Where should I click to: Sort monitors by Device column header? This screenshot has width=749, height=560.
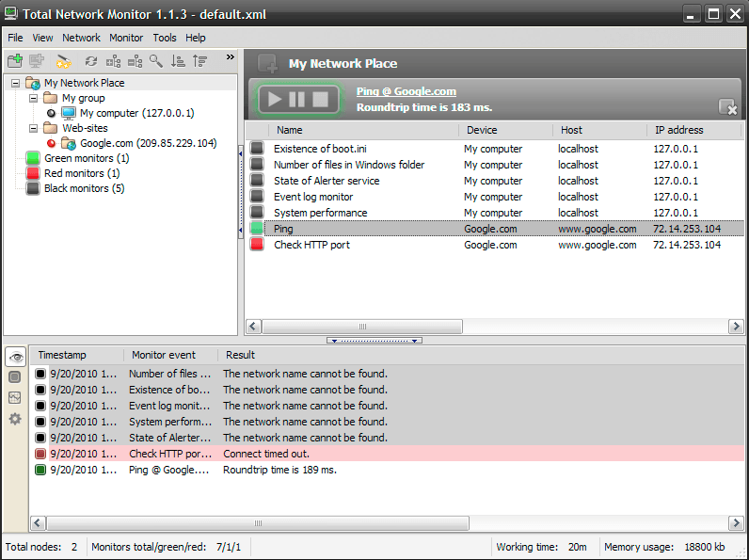point(506,130)
